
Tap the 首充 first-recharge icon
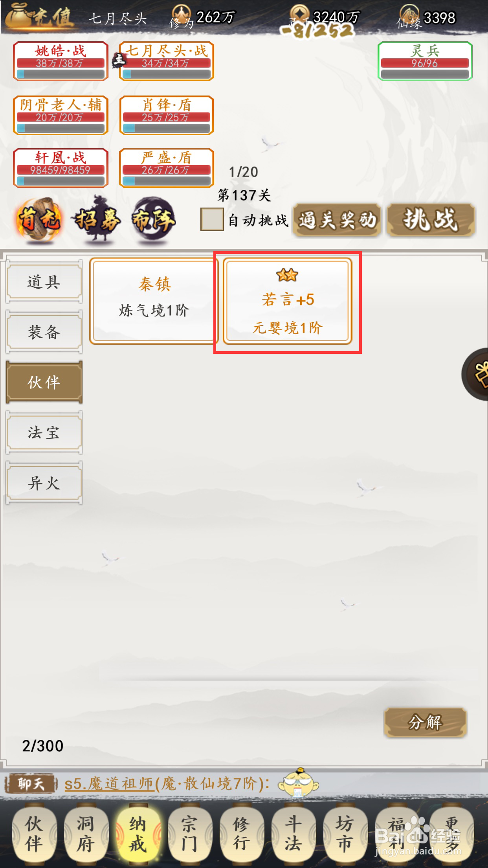tap(39, 219)
